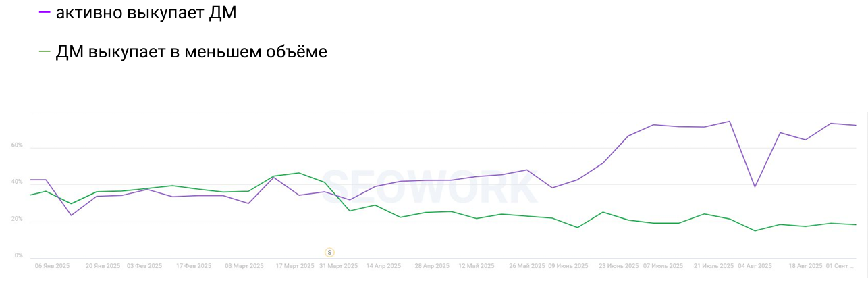Select the "14 Апр 2025" date label

coord(384,266)
